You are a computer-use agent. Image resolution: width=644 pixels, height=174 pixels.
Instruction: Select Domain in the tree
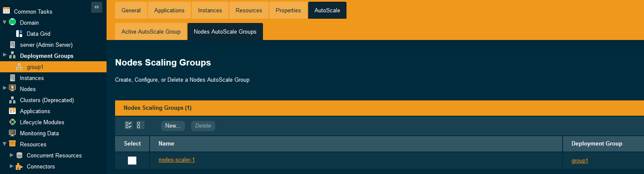[29, 23]
